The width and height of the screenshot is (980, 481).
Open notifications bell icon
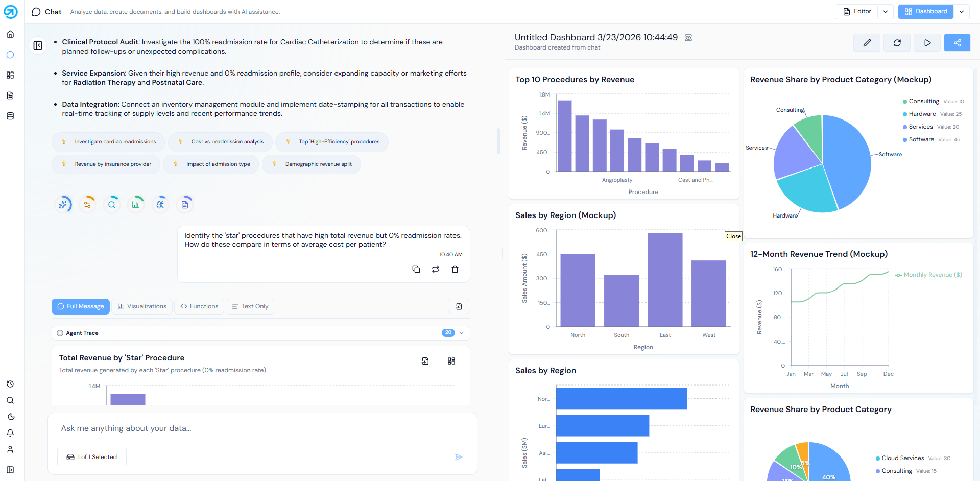[x=10, y=433]
